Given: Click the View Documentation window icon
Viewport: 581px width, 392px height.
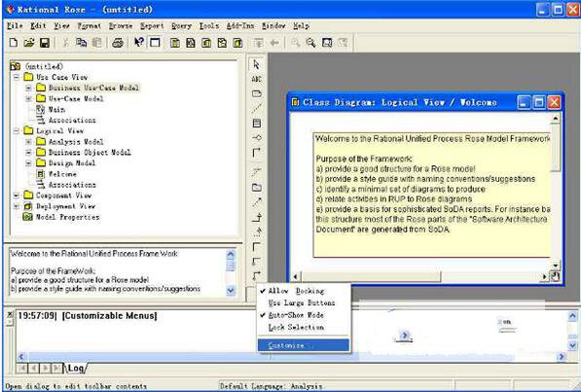Looking at the screenshot, I should (x=155, y=43).
